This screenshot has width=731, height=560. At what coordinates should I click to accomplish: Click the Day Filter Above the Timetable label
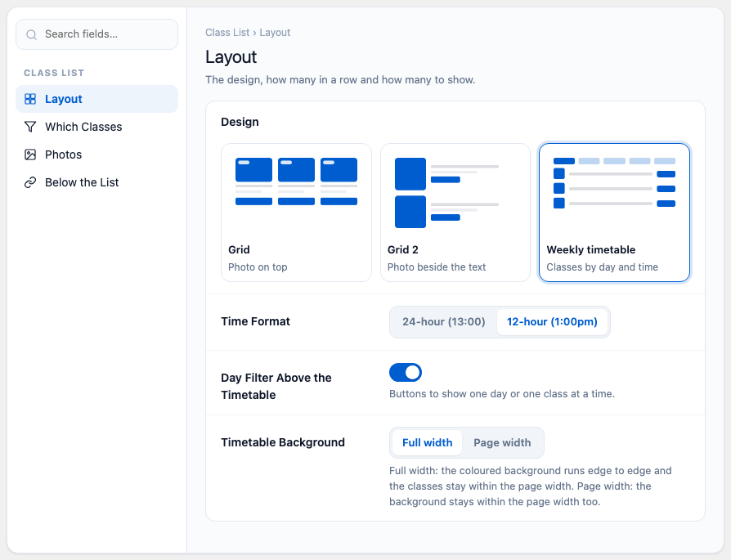pos(276,386)
